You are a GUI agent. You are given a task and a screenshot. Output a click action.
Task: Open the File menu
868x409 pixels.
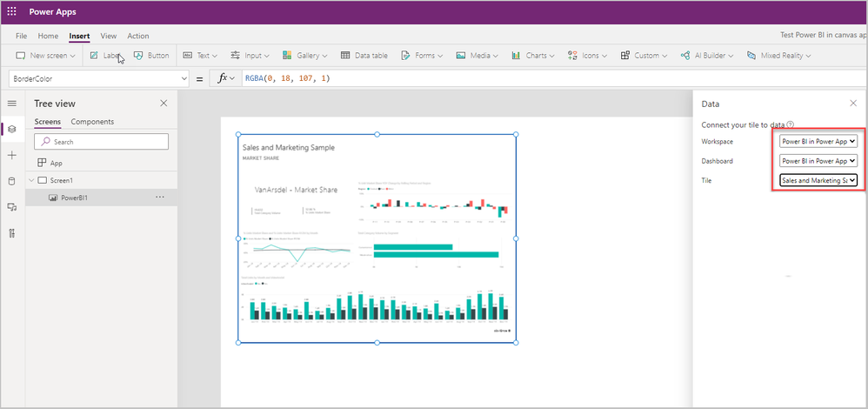point(21,36)
